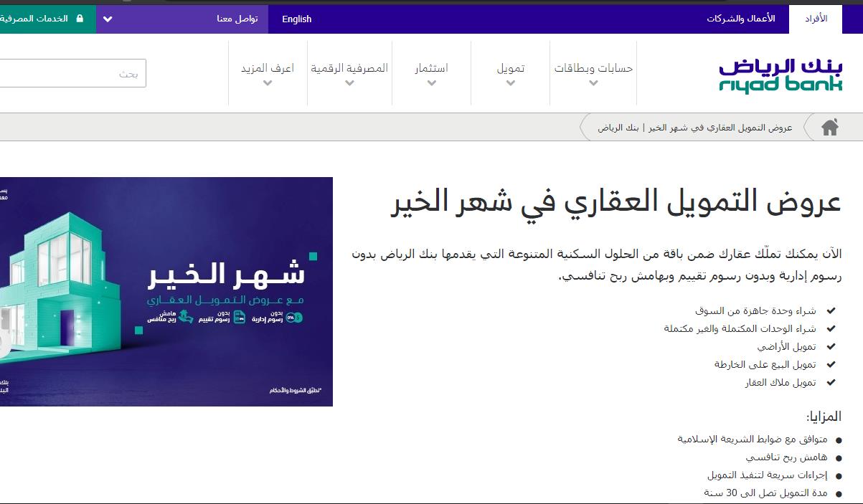Click the bullet مدة التمويل تصل الى 30 سنة

(765, 493)
